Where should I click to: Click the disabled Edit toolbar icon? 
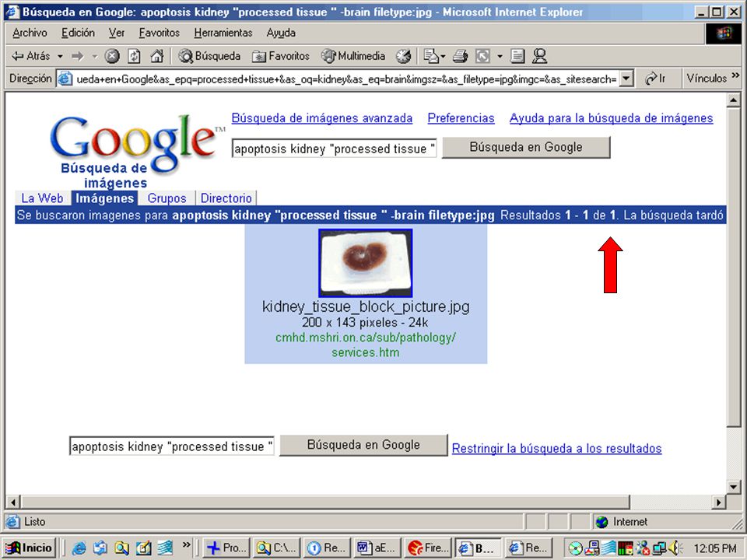coord(482,56)
